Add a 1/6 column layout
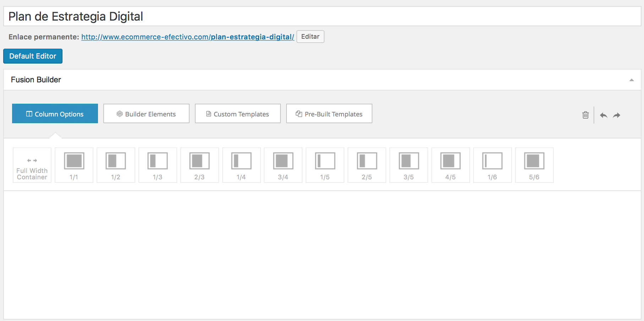Image resolution: width=644 pixels, height=321 pixels. click(x=493, y=165)
